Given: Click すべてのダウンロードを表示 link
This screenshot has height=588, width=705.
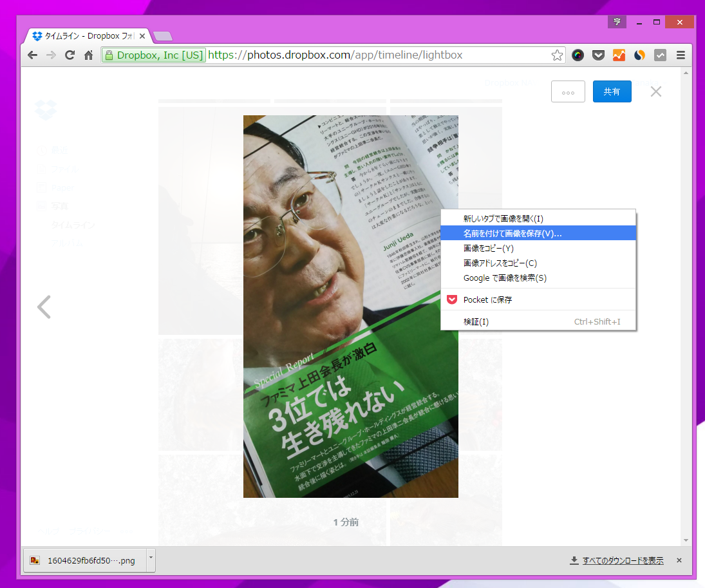Looking at the screenshot, I should click(623, 560).
